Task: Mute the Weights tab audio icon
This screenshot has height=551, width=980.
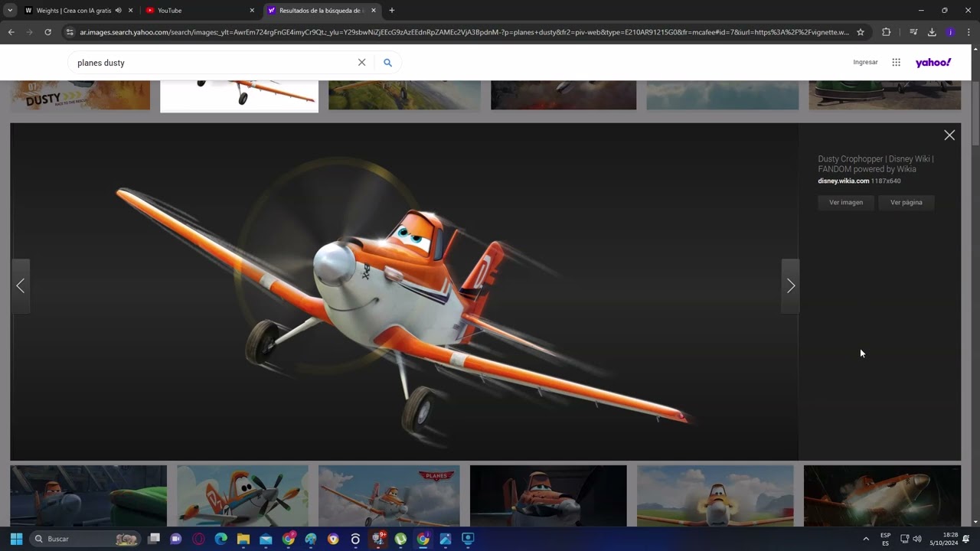Action: [118, 11]
